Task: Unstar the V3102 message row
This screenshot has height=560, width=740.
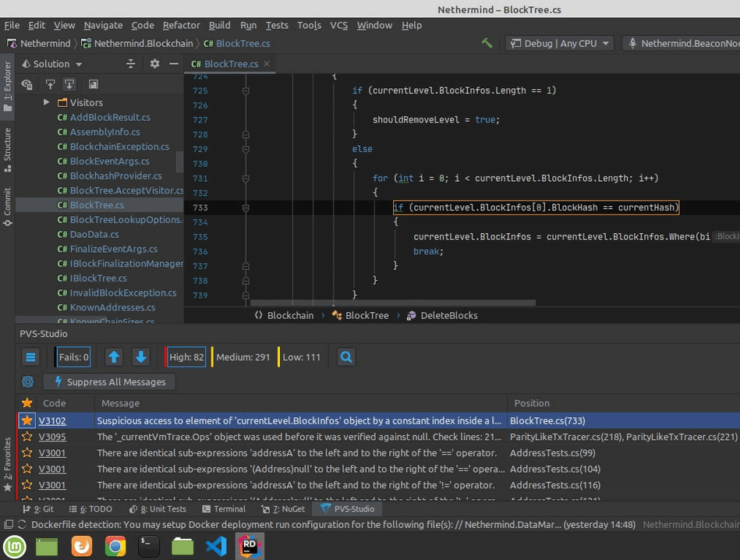Action: [x=27, y=420]
